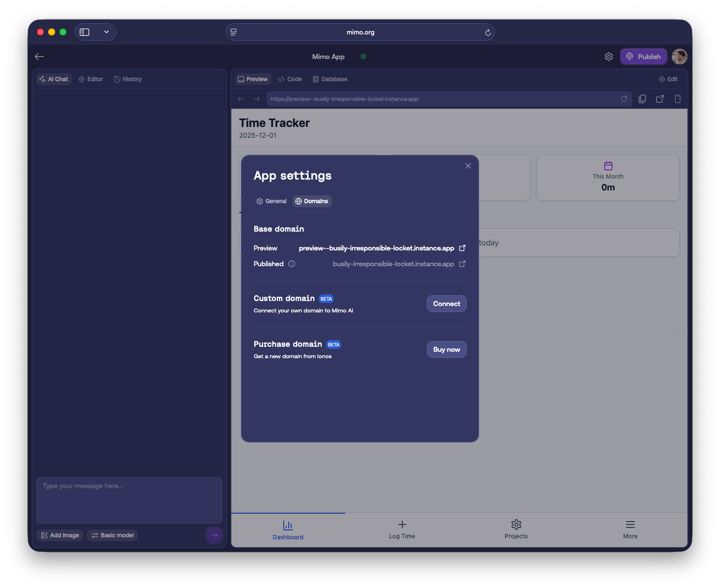Click the back arrow in the header
This screenshot has height=588, width=720.
click(x=39, y=57)
